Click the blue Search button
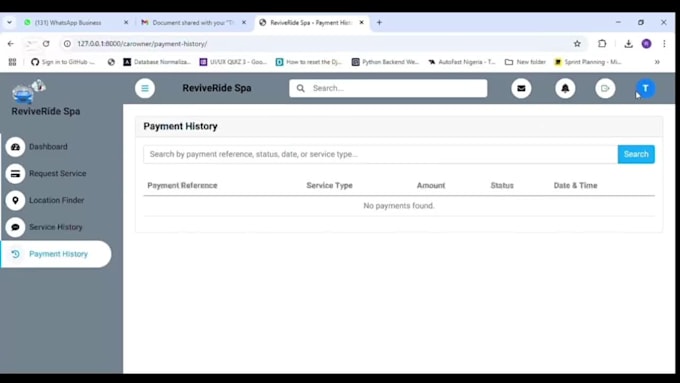 (636, 154)
